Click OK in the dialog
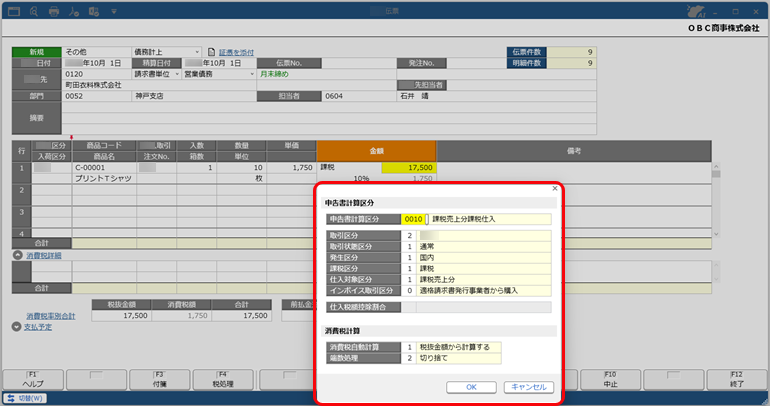The width and height of the screenshot is (770, 406). click(471, 387)
